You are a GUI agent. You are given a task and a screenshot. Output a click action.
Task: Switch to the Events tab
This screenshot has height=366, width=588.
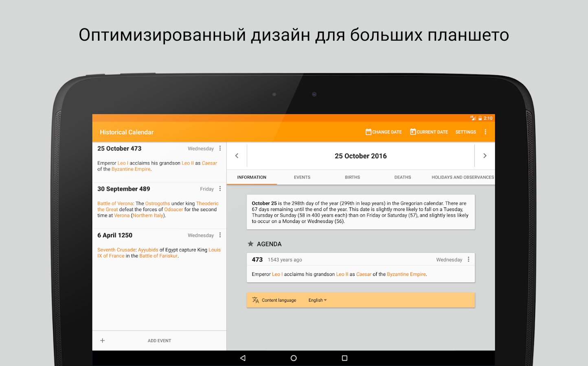click(x=302, y=177)
